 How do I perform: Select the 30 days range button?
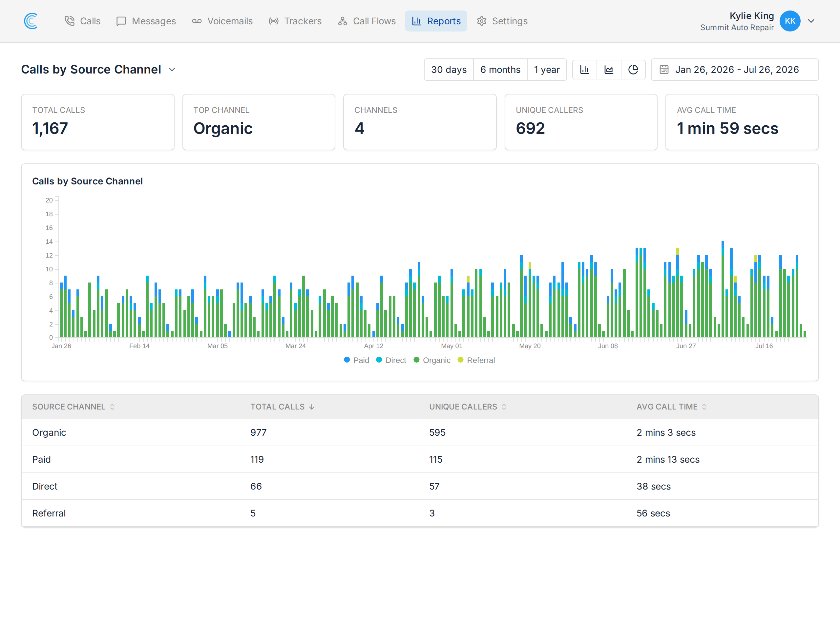449,70
